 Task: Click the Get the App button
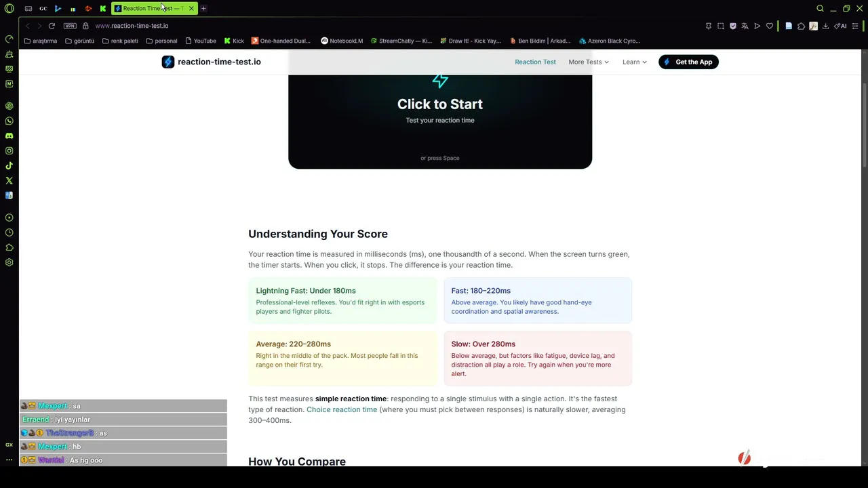pyautogui.click(x=688, y=62)
